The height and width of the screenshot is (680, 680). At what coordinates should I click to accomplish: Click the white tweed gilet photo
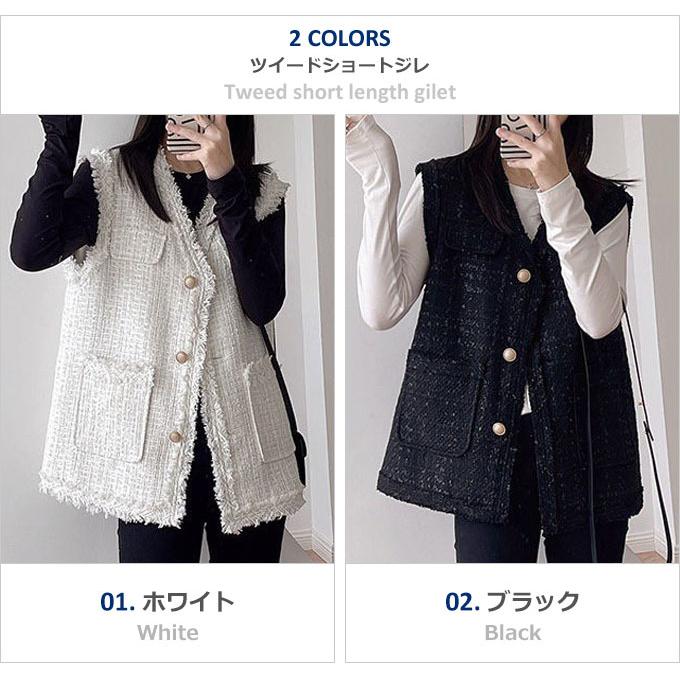click(167, 339)
